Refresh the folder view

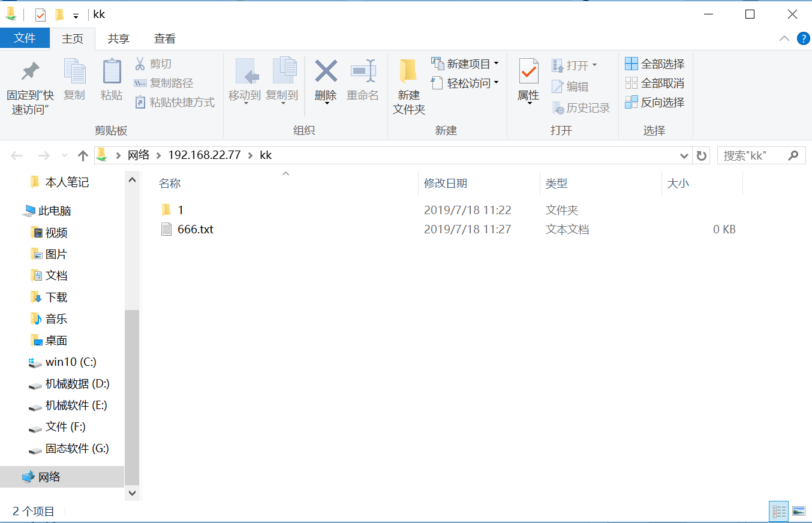tap(701, 155)
